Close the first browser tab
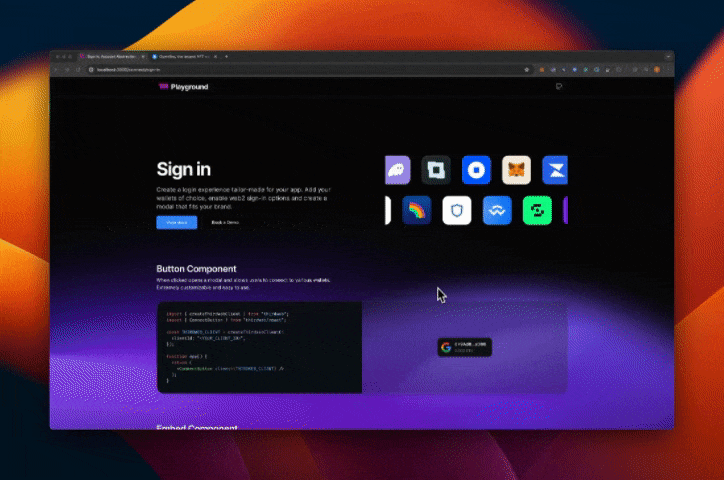Image resolution: width=724 pixels, height=480 pixels. point(143,56)
